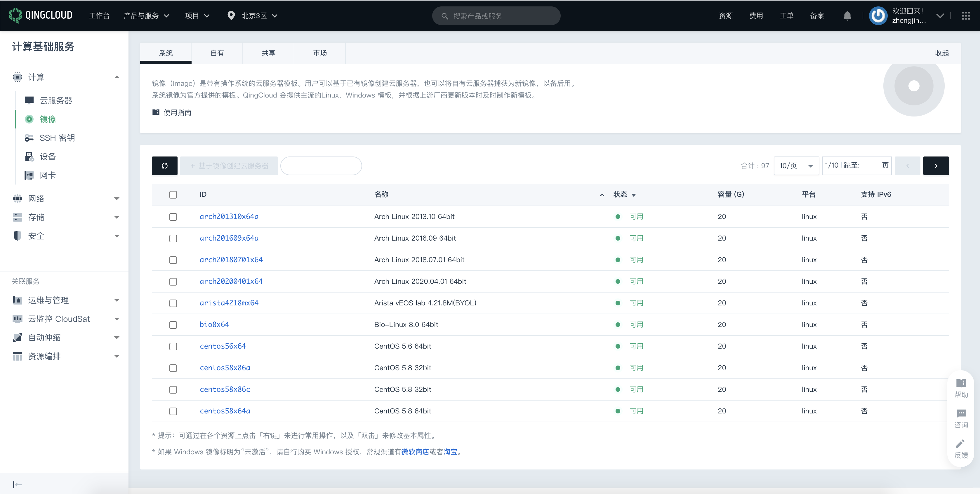Viewport: 980px width, 494px height.
Task: Click the 反馈 feedback pencil icon
Action: click(961, 444)
